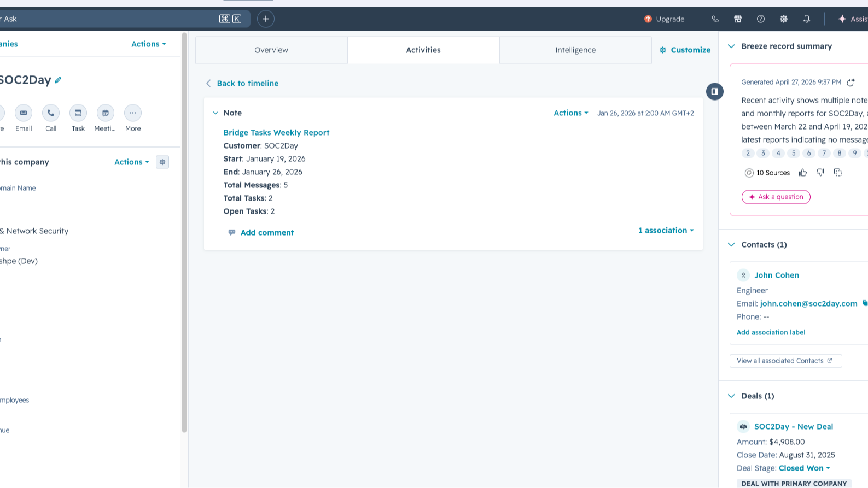Click the 'Total Messages: 5' line
The image size is (868, 488).
255,185
